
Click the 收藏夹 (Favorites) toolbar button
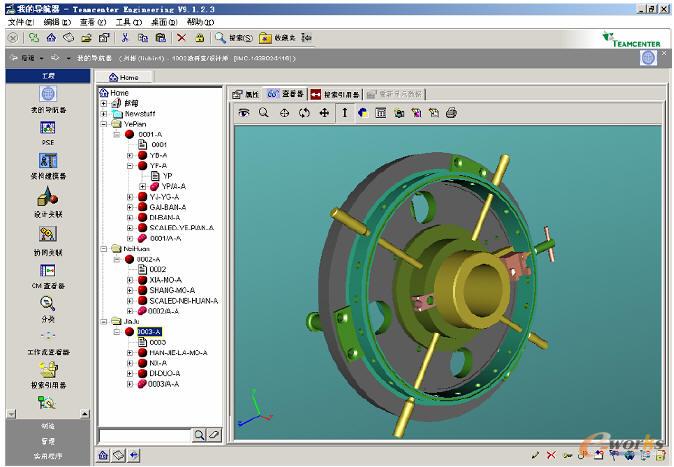[x=277, y=38]
